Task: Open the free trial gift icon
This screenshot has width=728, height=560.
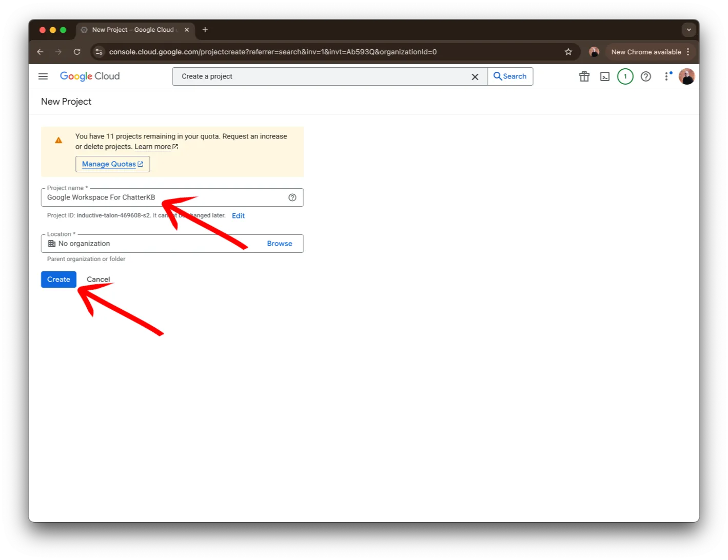Action: coord(584,76)
